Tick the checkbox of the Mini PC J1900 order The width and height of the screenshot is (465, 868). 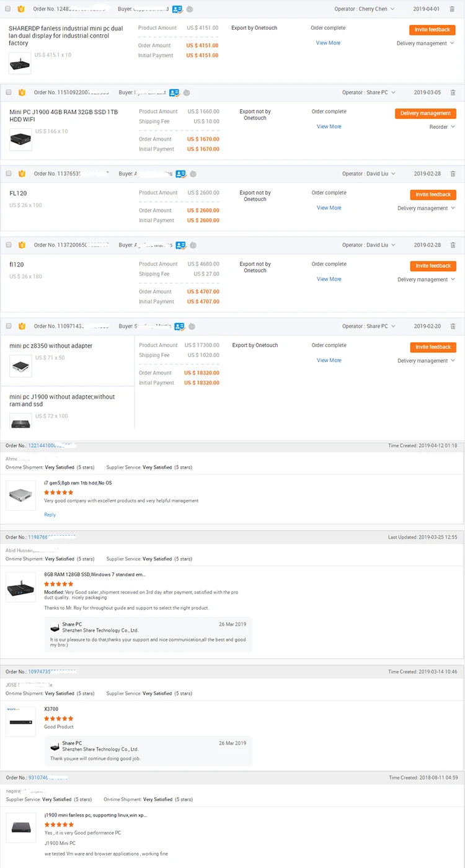pos(9,92)
